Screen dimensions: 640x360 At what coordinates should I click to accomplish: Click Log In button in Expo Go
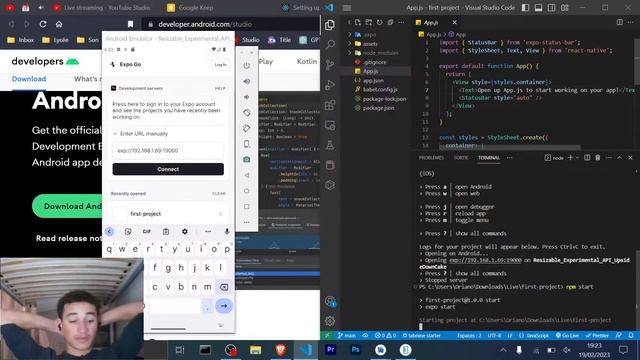[220, 64]
